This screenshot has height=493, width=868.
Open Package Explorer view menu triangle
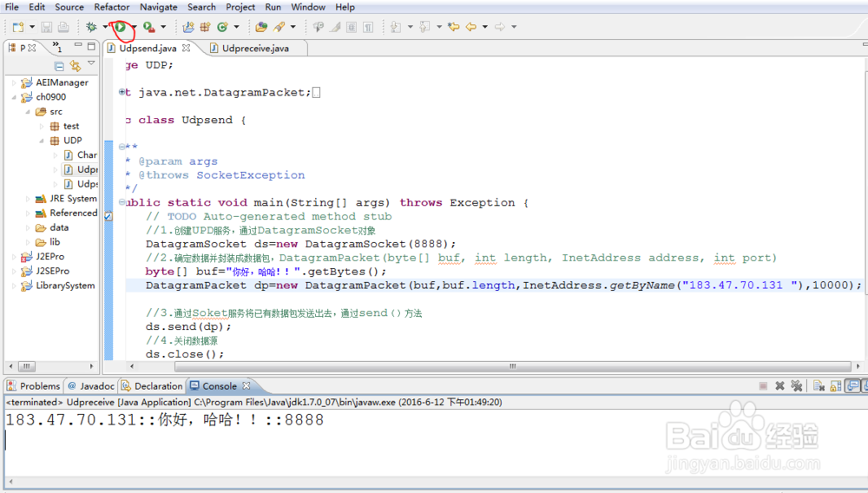(91, 63)
